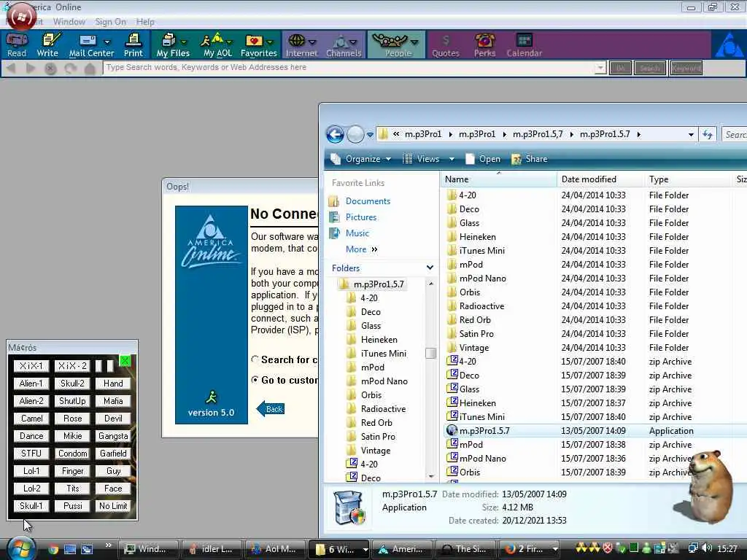Click the Print icon in AOL toolbar
The image size is (747, 560).
pyautogui.click(x=133, y=44)
